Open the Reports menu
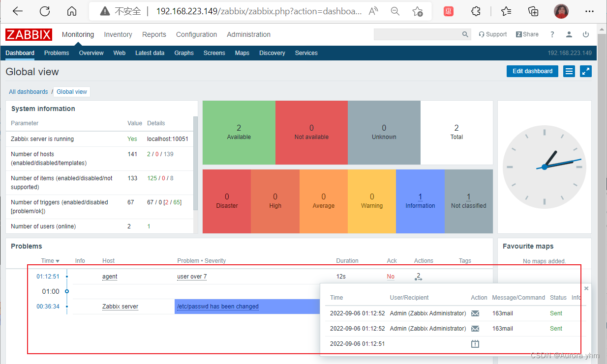The image size is (607, 364). (x=154, y=34)
